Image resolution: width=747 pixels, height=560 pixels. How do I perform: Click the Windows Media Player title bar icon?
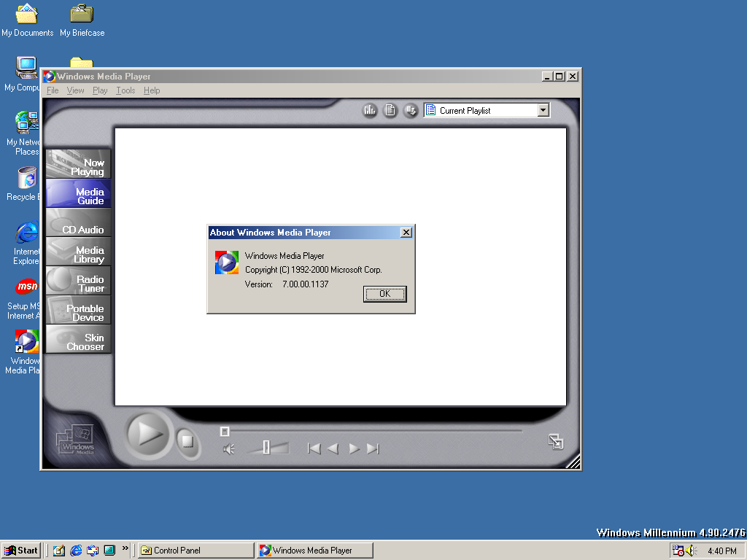49,76
